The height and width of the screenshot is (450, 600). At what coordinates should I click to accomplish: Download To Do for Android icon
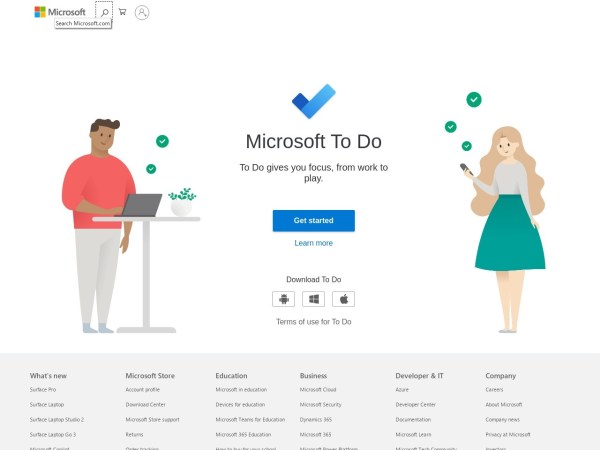(x=284, y=299)
